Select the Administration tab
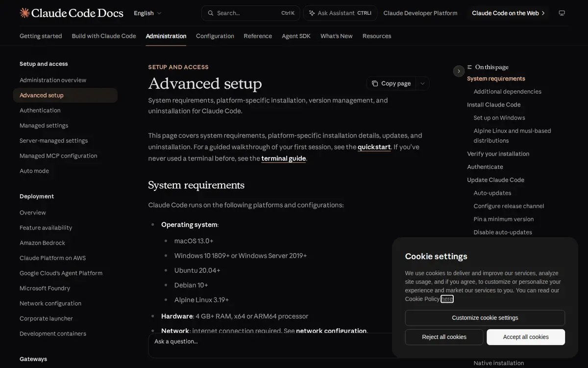Viewport: 588px width, 368px height. point(166,36)
